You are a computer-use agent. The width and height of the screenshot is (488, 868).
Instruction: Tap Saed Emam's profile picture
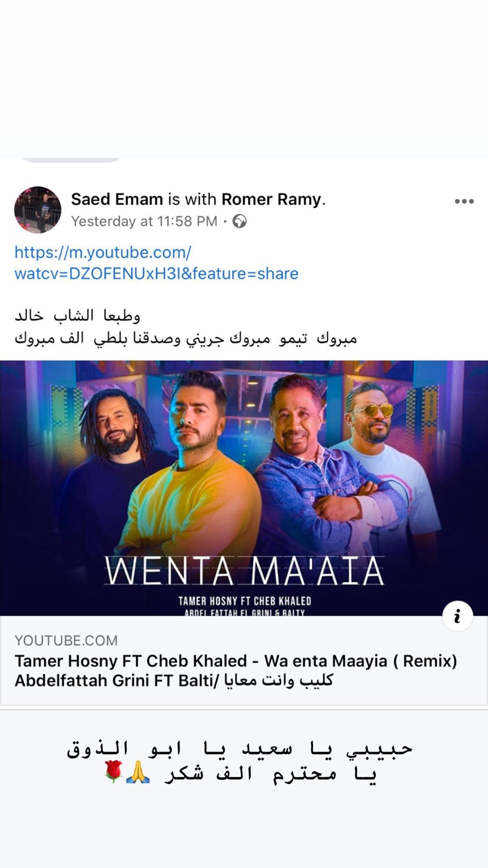(x=38, y=210)
